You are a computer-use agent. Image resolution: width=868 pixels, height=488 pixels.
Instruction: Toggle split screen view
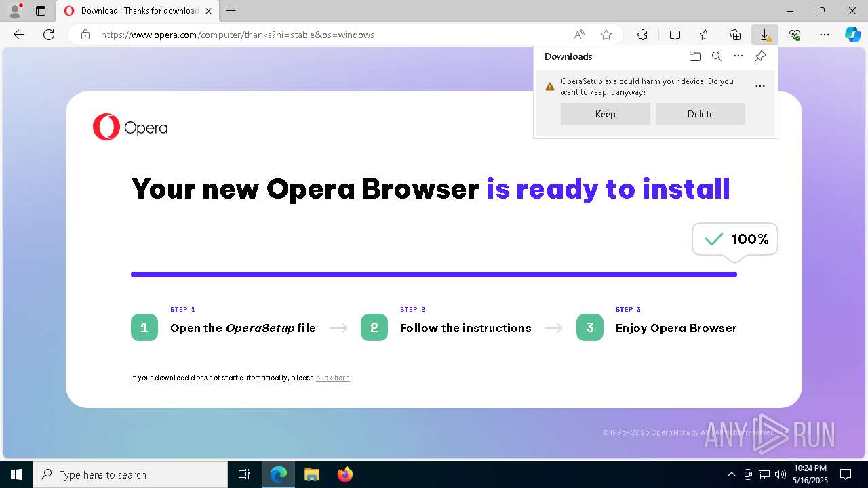tap(675, 35)
